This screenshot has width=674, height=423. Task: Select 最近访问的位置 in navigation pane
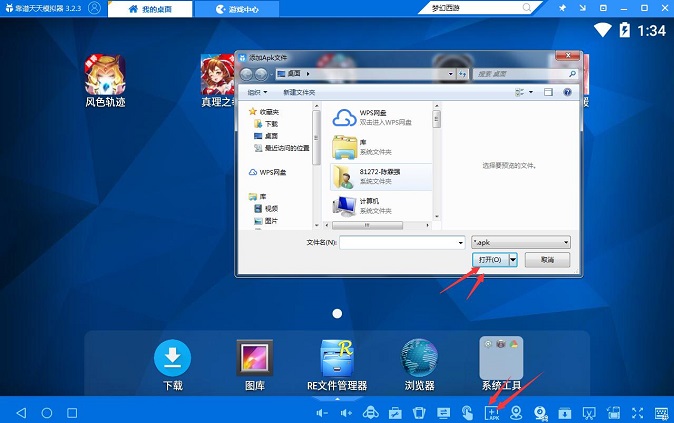[282, 148]
